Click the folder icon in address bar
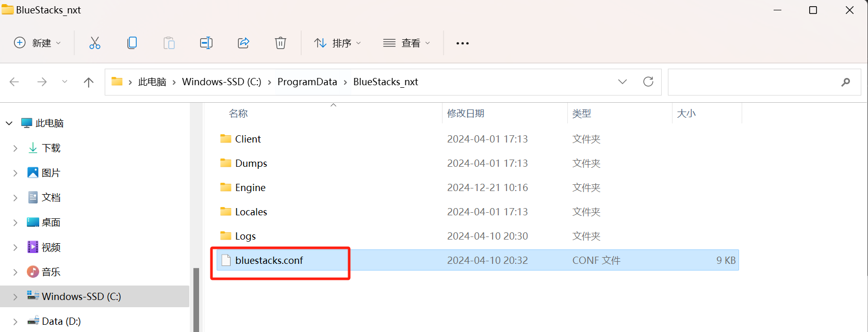 (x=117, y=82)
